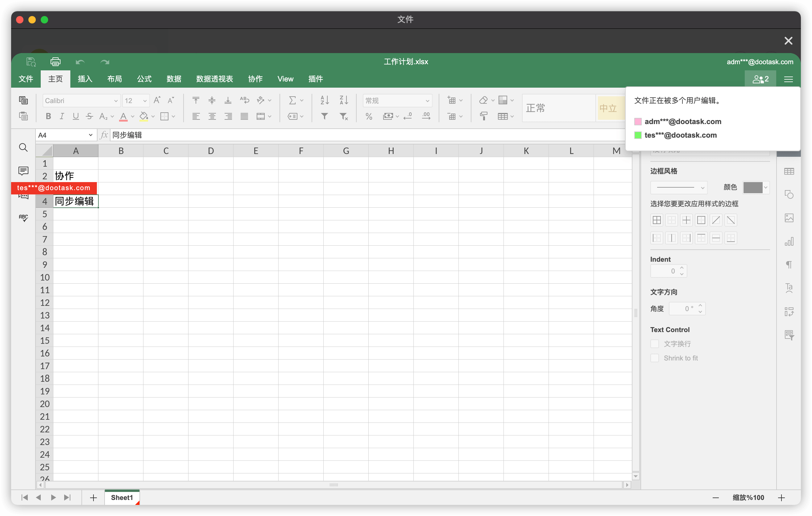Sort ascending A to Z
The height and width of the screenshot is (516, 812).
coord(324,100)
